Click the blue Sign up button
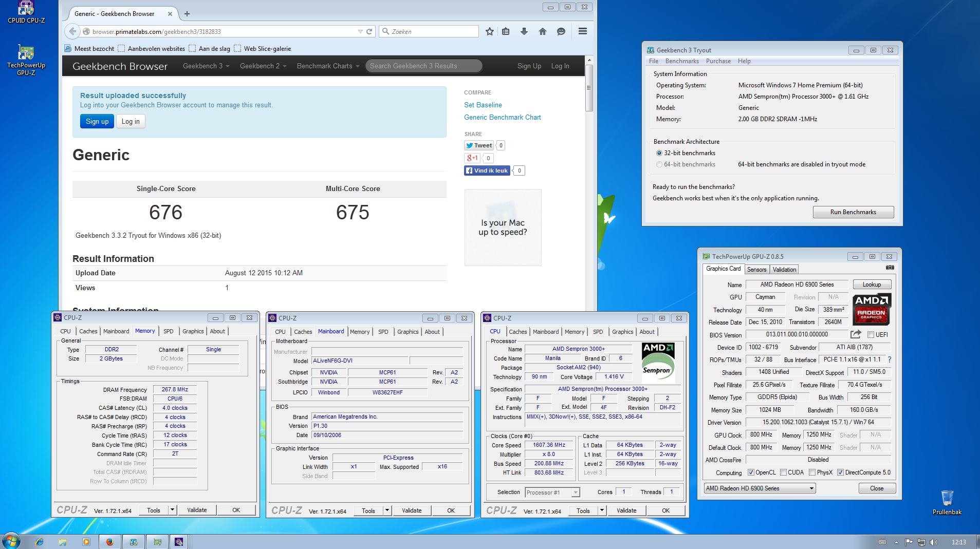This screenshot has width=980, height=549. [x=97, y=121]
